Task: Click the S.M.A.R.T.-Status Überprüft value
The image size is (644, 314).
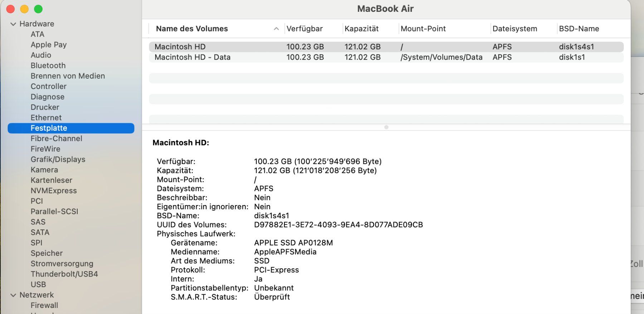Action: coord(272,297)
